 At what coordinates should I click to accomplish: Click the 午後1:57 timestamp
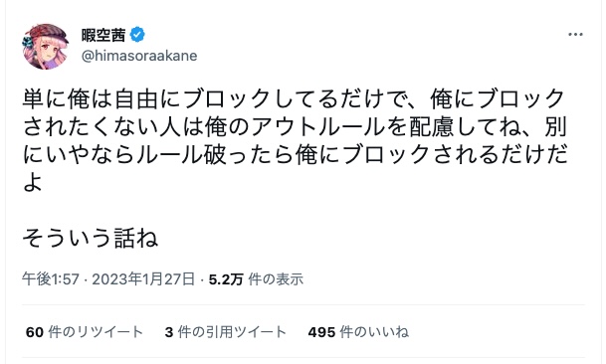click(x=51, y=279)
